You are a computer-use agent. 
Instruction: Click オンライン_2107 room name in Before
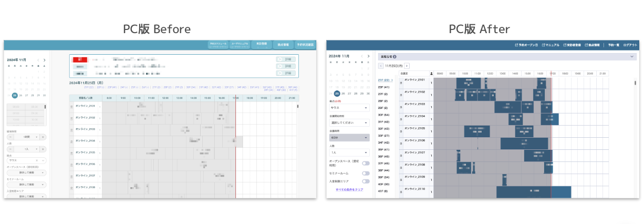pyautogui.click(x=85, y=175)
